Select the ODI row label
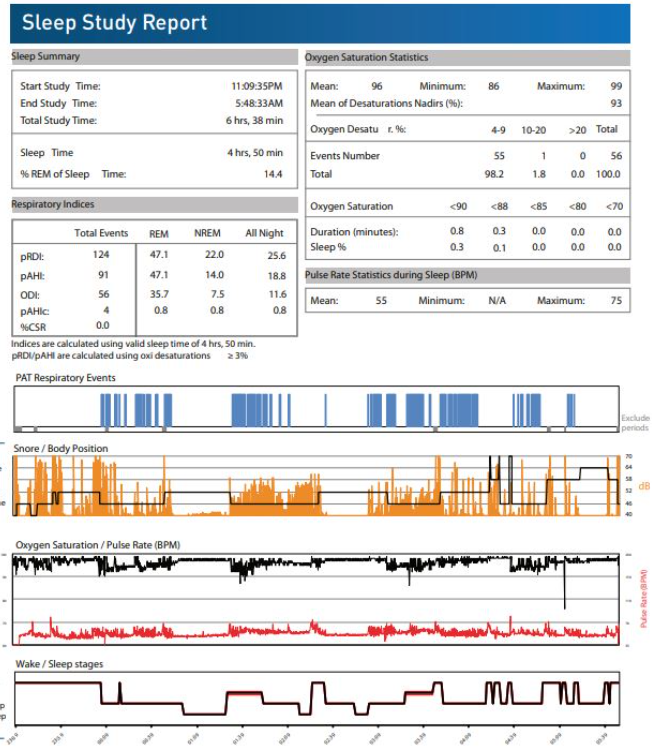This screenshot has height=750, width=652. [29, 294]
